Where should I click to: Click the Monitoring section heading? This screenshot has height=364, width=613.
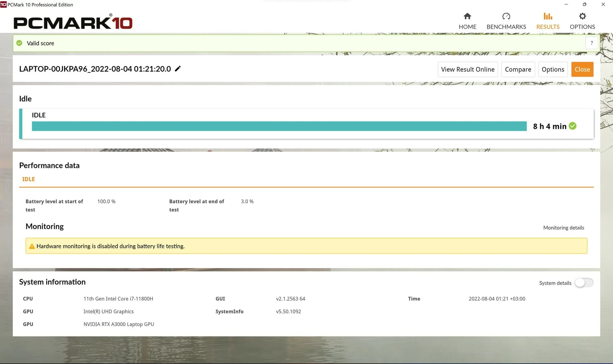tap(45, 227)
